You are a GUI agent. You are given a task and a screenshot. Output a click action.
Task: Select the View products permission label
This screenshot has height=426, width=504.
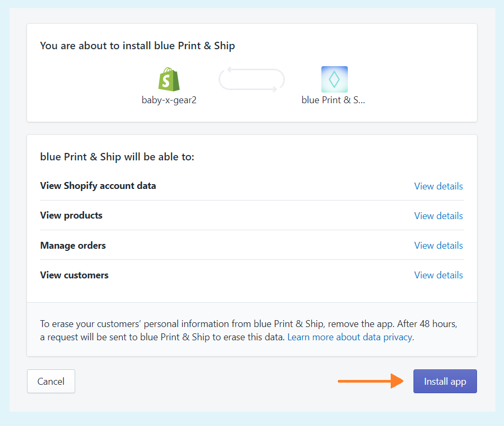pyautogui.click(x=71, y=215)
